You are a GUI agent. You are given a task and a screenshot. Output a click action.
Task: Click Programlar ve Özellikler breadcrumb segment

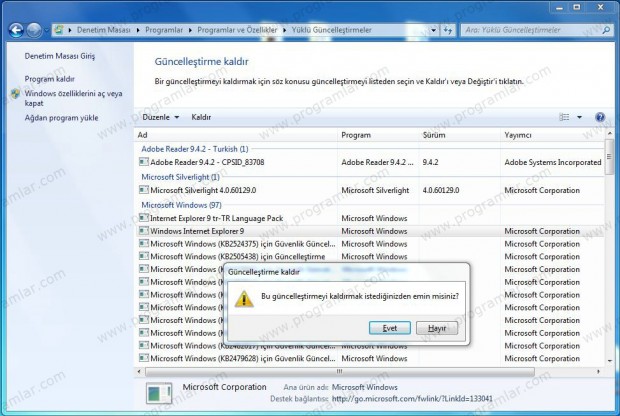click(x=237, y=30)
